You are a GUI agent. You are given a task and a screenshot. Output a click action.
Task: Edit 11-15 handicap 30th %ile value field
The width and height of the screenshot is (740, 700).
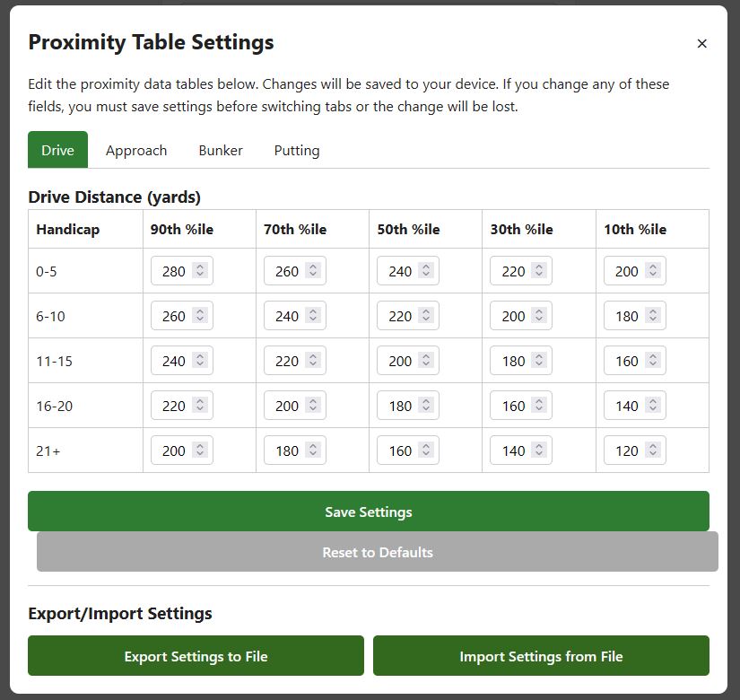tap(521, 361)
